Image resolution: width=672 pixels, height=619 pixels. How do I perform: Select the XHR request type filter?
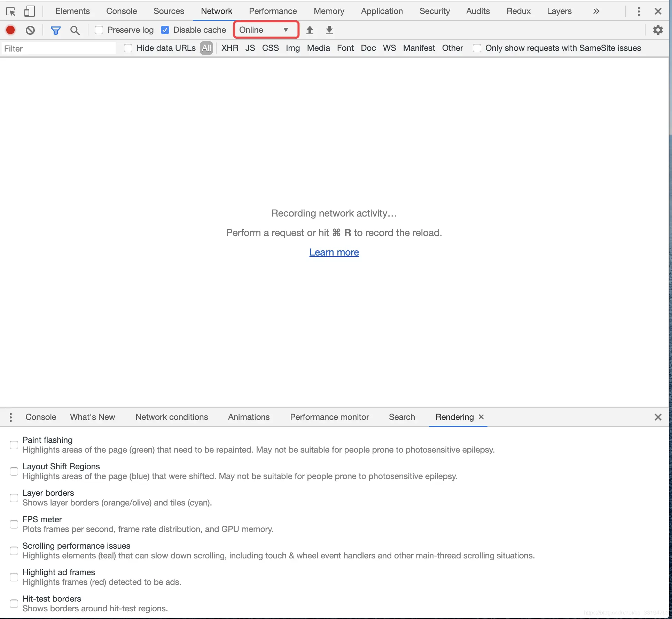click(230, 48)
